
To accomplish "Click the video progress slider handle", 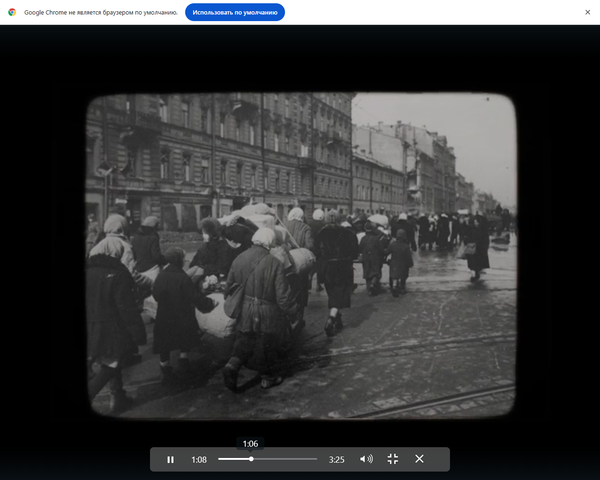I will [251, 459].
